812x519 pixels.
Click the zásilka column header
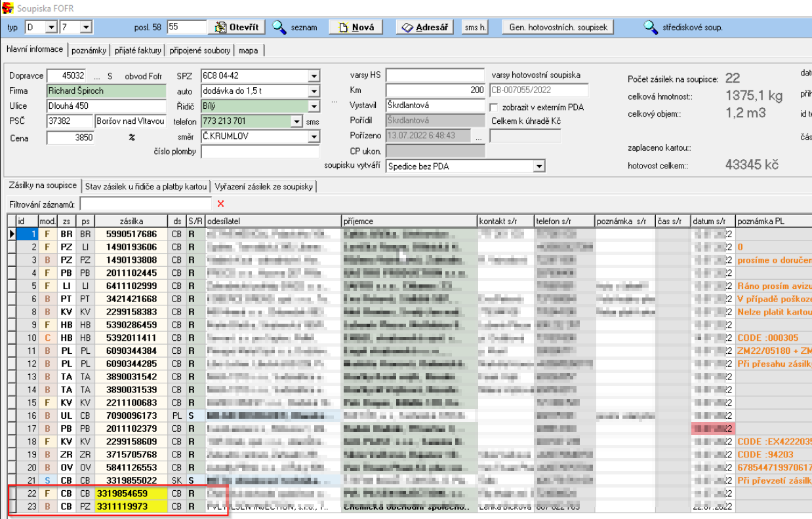(x=131, y=221)
